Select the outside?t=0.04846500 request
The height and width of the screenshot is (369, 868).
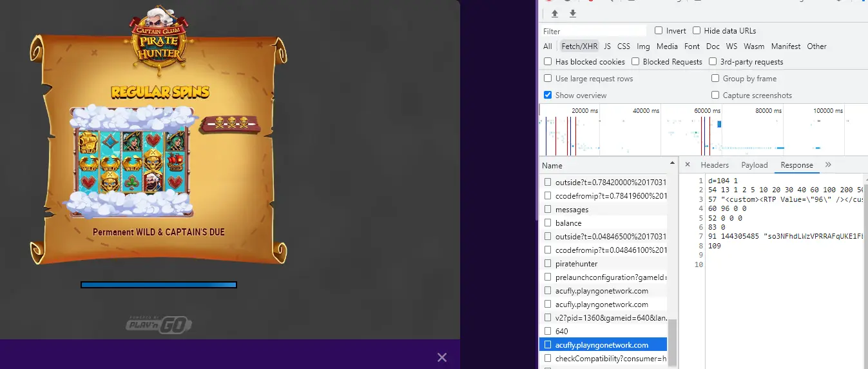(x=603, y=237)
